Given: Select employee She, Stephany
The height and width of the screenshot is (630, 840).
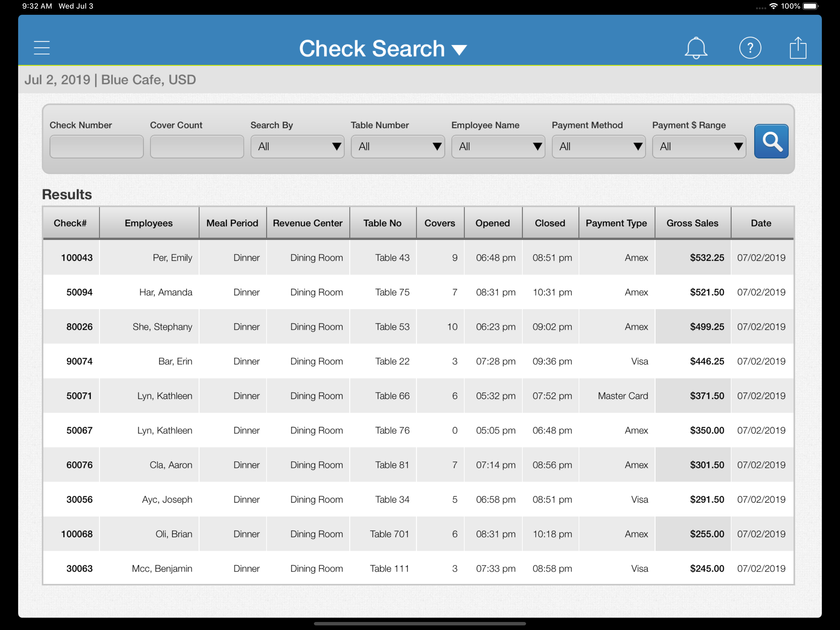Looking at the screenshot, I should click(162, 327).
